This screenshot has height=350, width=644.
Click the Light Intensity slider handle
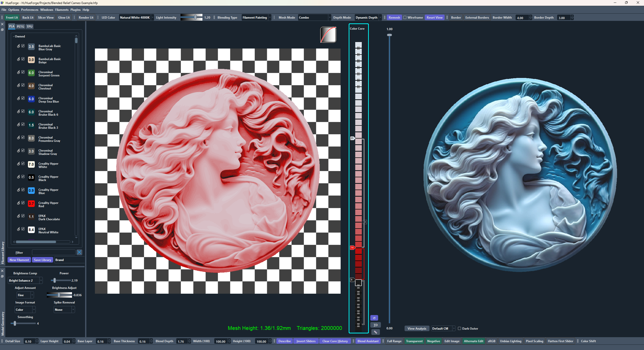click(195, 17)
